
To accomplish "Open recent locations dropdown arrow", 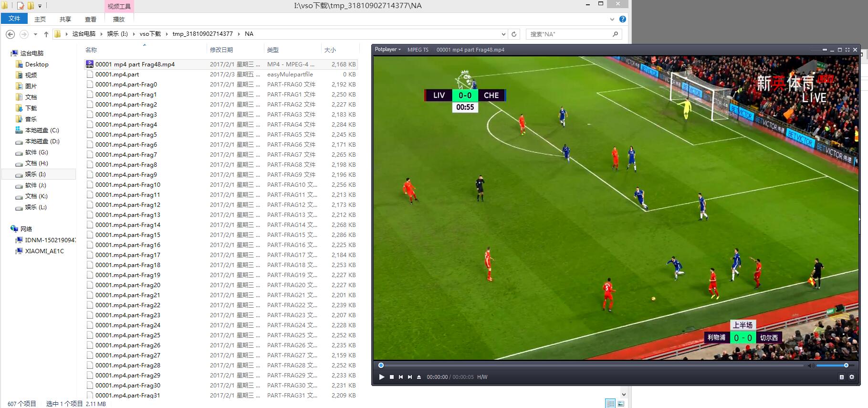I will pyautogui.click(x=35, y=34).
